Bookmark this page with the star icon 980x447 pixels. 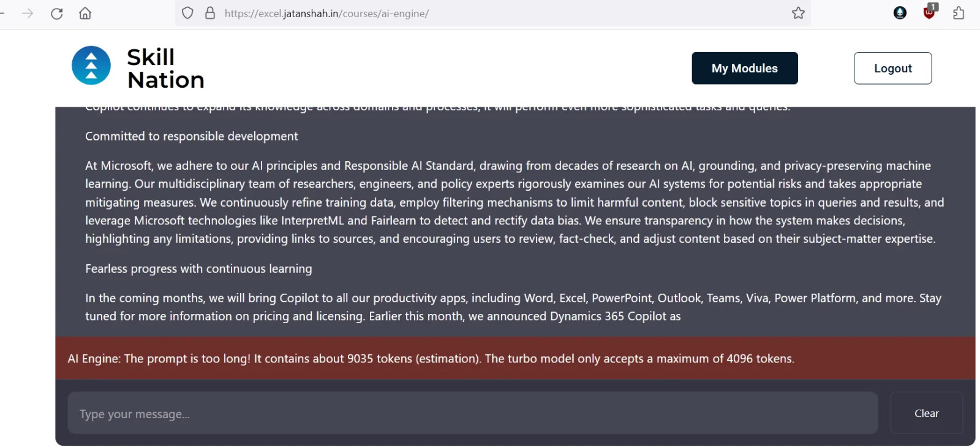click(798, 13)
